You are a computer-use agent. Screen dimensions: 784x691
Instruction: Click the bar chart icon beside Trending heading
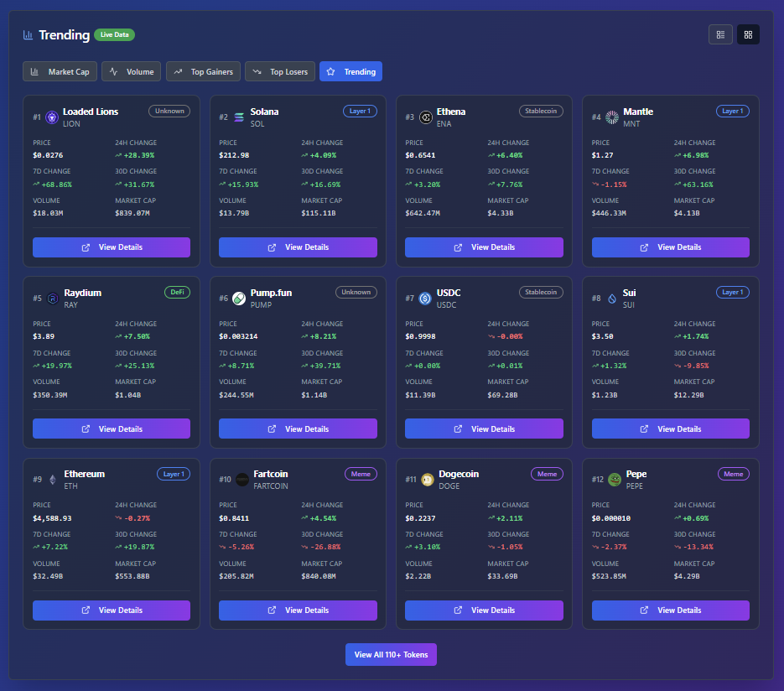pos(28,35)
